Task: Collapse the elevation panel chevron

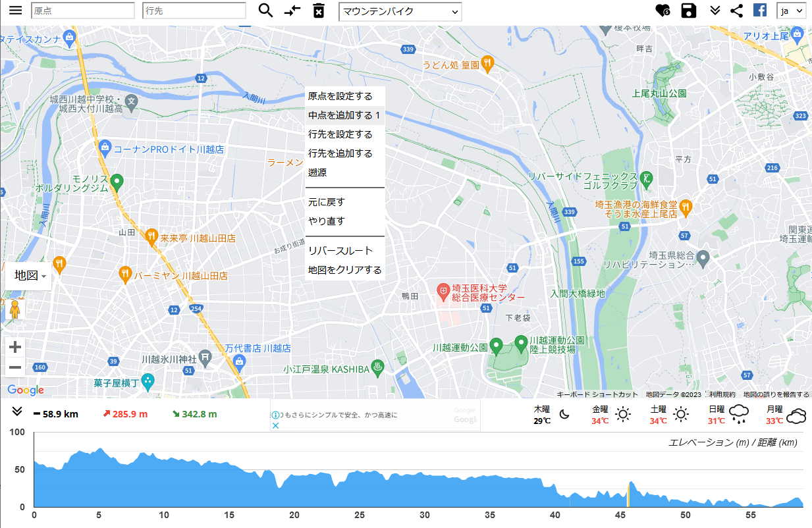Action: point(17,411)
